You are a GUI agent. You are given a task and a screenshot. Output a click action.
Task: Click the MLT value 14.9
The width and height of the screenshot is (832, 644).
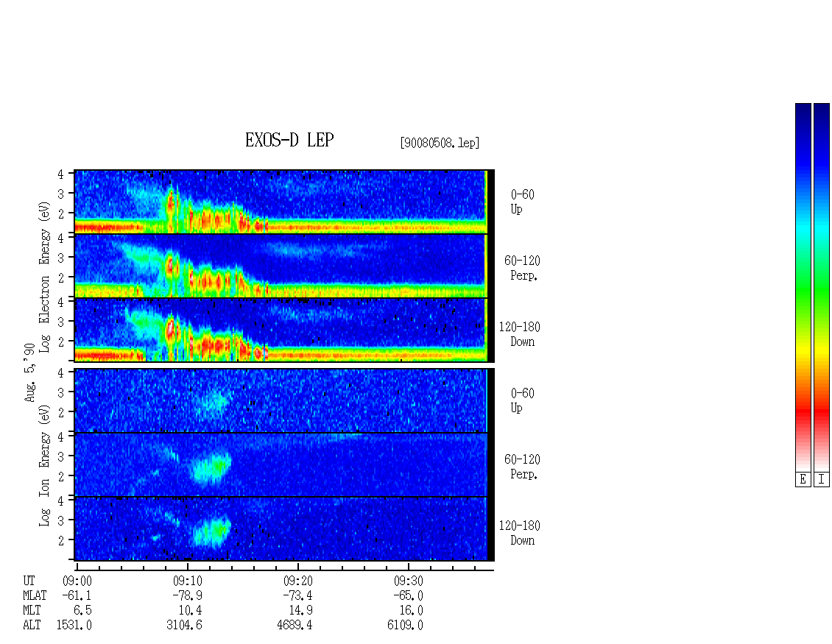tap(300, 611)
